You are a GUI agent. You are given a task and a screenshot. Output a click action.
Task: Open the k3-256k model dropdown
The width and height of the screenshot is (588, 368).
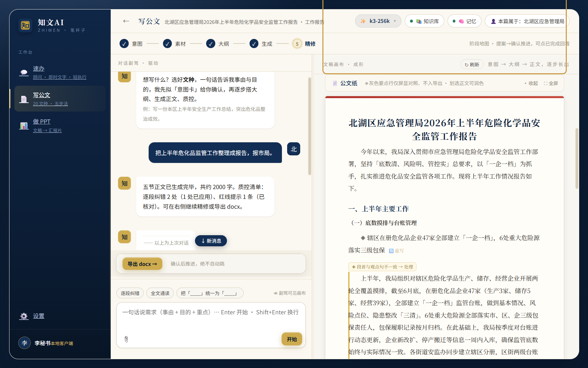[x=378, y=21]
